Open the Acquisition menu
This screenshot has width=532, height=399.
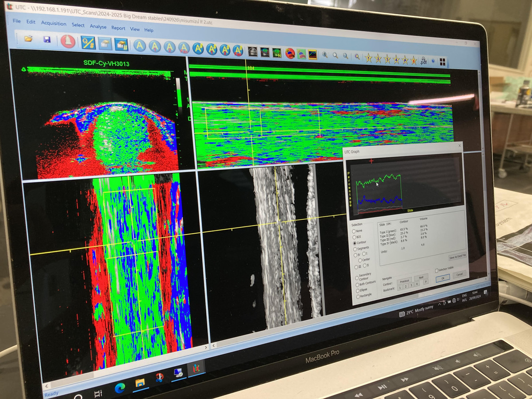tap(54, 23)
